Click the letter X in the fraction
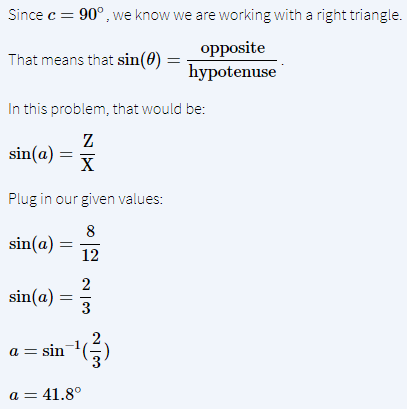This screenshot has height=409, width=407. 87,164
